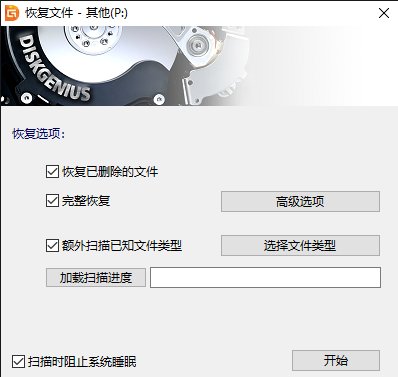Open the 高级选项 advanced options
The width and height of the screenshot is (398, 377).
(x=300, y=201)
